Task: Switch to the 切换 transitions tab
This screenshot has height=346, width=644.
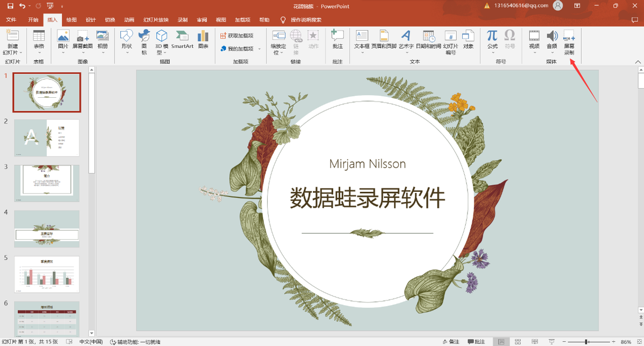Action: [110, 20]
